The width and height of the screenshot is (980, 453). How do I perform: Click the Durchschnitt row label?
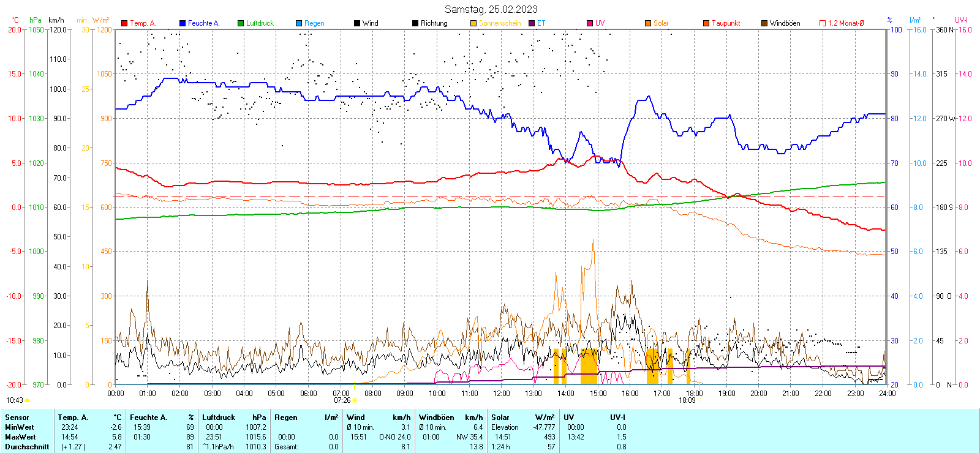click(27, 447)
